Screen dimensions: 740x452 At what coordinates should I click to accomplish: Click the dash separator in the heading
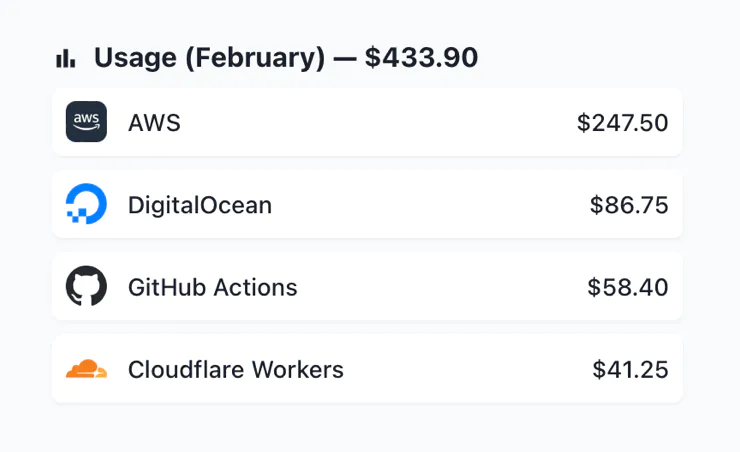(x=345, y=58)
